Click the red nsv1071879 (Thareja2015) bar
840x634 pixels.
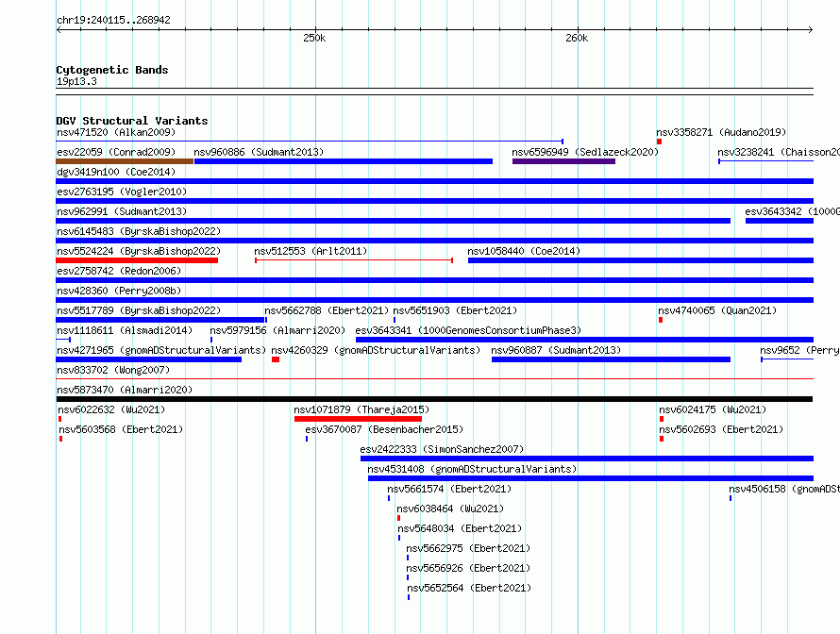[358, 419]
